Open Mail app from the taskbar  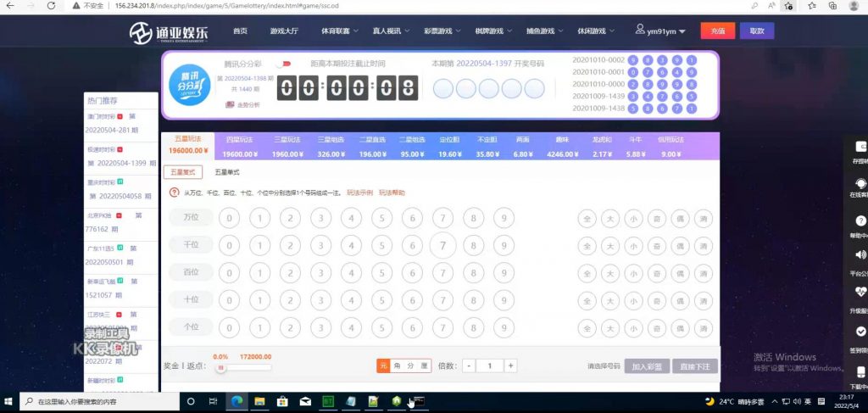coord(305,401)
